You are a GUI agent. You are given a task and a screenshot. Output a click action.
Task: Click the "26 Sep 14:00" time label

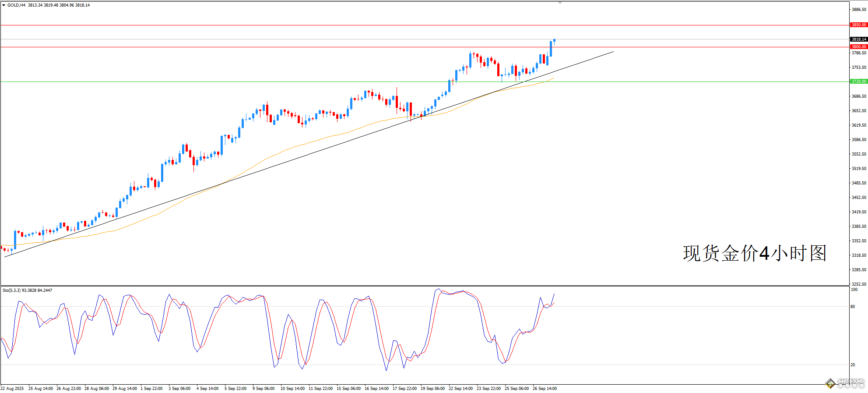click(x=545, y=389)
